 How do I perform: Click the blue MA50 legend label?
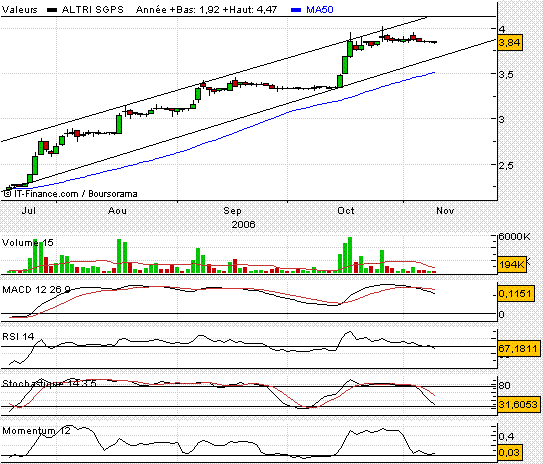(320, 9)
